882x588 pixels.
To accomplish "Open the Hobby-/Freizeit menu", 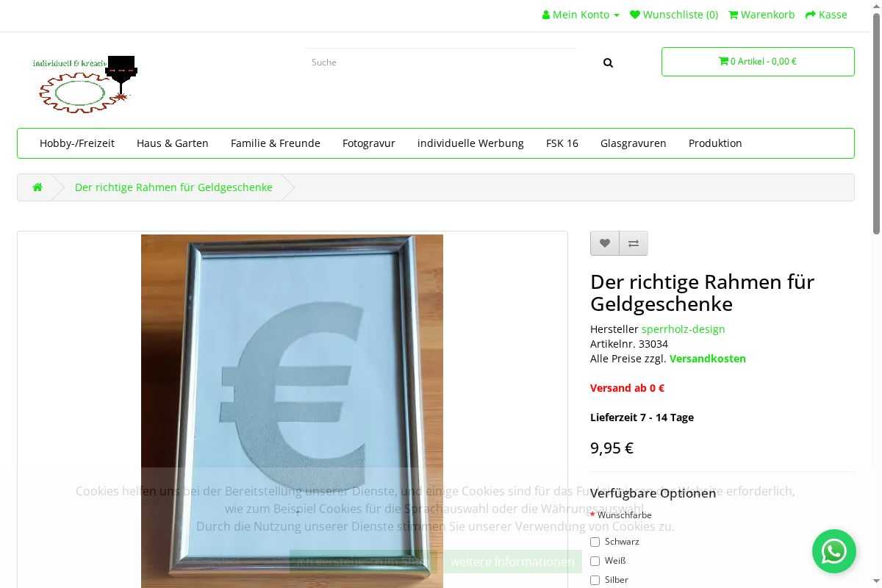I will click(77, 143).
